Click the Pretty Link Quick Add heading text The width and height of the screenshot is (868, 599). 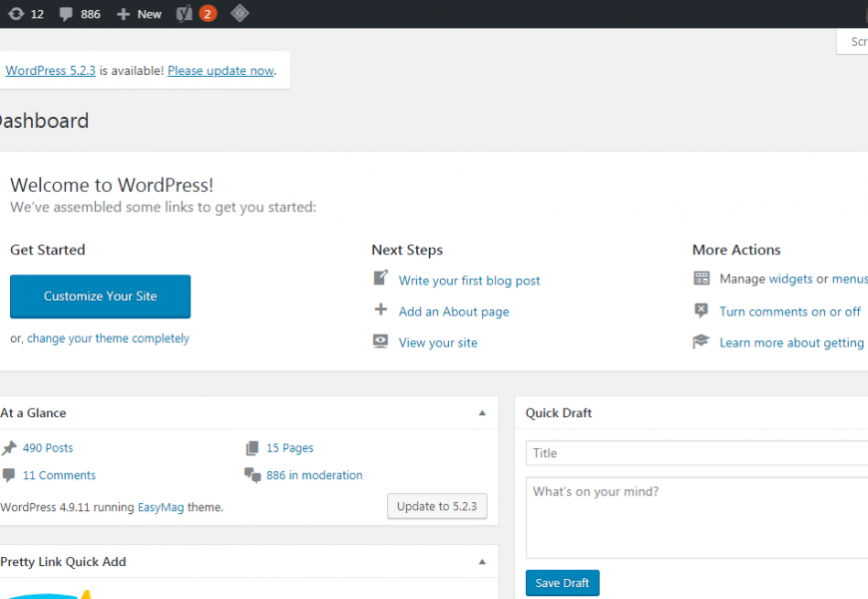pos(63,562)
